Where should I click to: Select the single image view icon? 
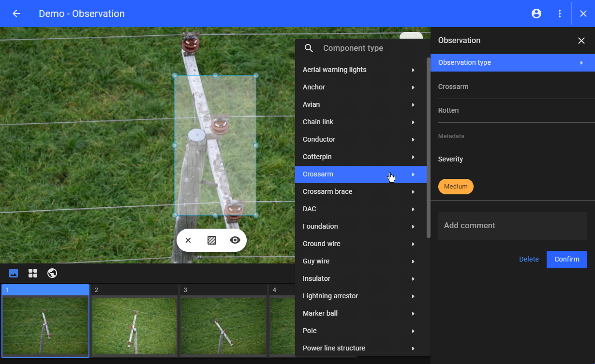(x=14, y=273)
